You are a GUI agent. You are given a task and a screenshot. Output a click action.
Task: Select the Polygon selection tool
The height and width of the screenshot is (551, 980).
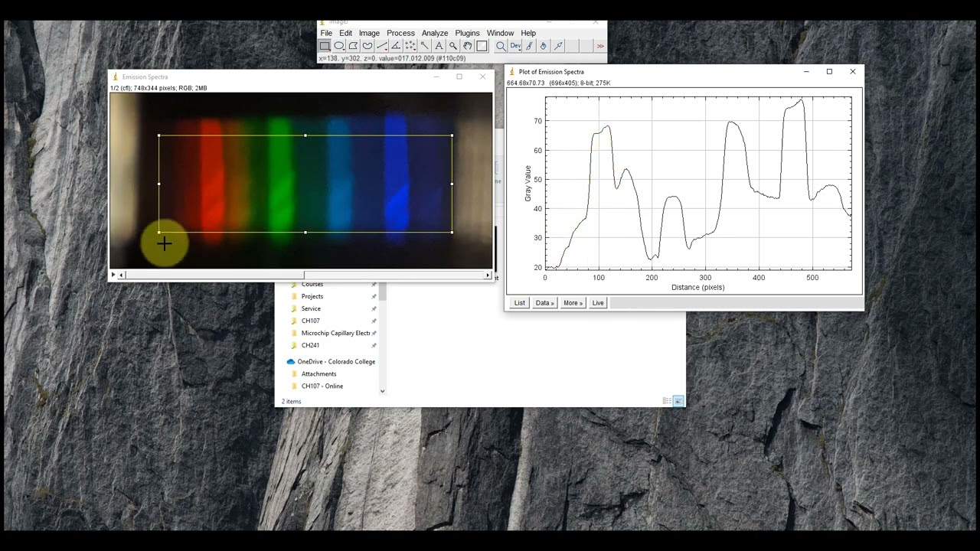click(353, 46)
